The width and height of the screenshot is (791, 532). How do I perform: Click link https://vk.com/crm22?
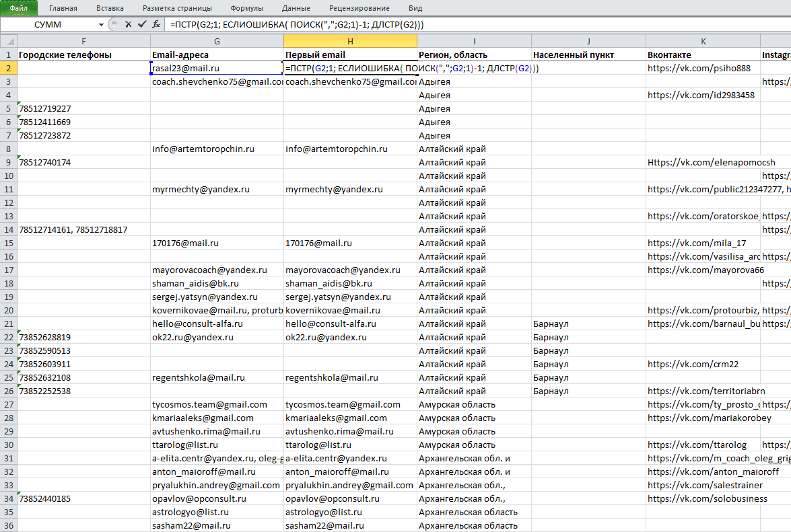coord(693,364)
